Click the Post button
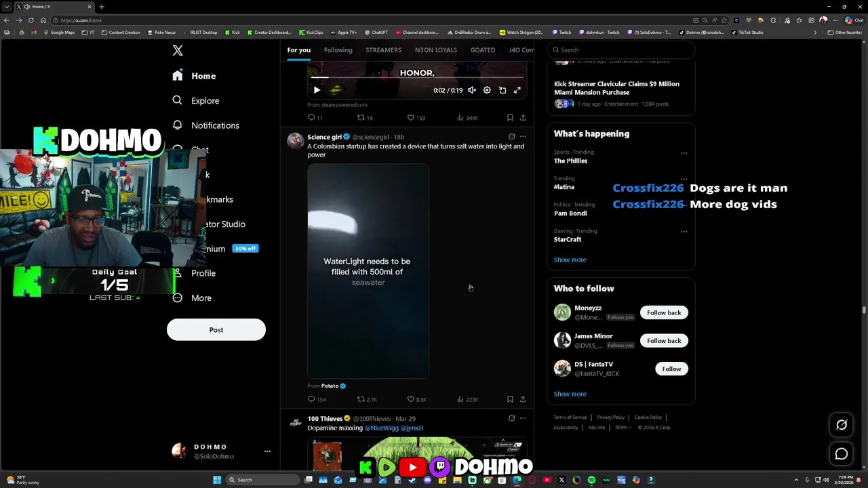 click(216, 329)
